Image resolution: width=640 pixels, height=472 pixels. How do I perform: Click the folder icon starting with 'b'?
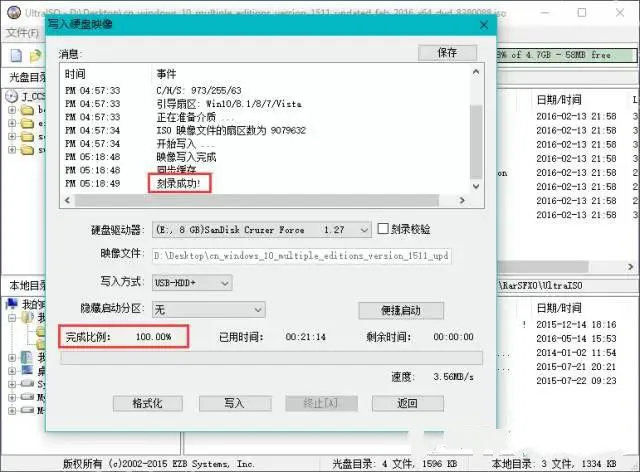(x=27, y=110)
